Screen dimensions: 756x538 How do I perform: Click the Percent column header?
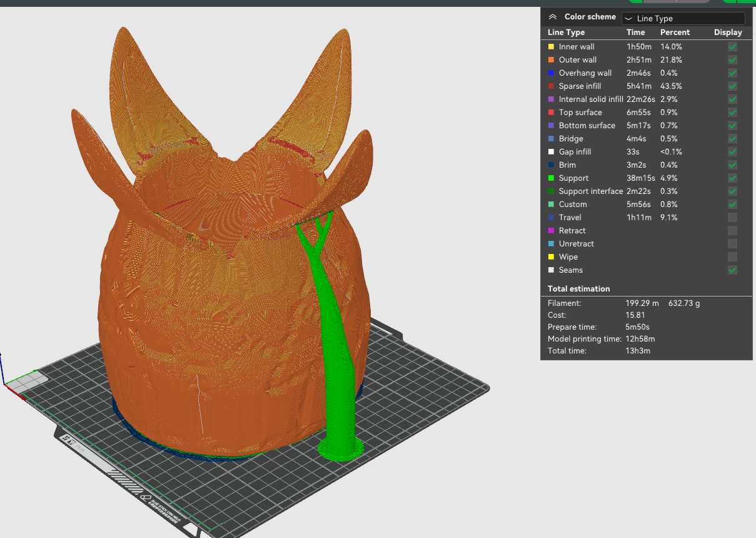(x=675, y=33)
